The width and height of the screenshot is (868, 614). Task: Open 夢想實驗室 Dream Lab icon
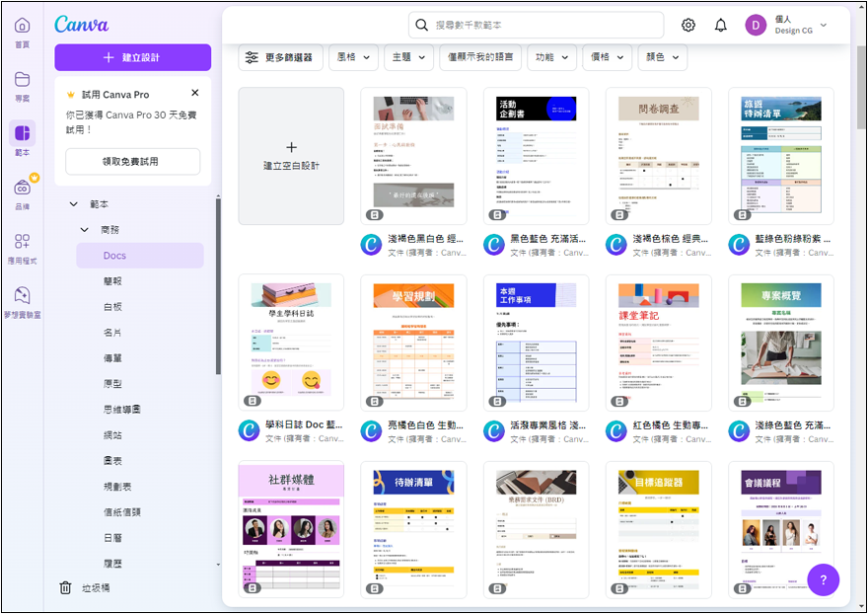click(x=22, y=296)
